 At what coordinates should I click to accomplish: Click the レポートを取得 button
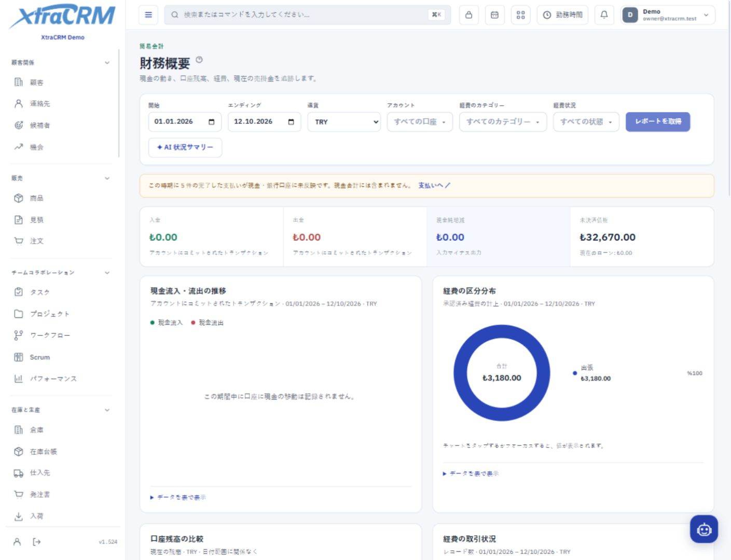[658, 122]
